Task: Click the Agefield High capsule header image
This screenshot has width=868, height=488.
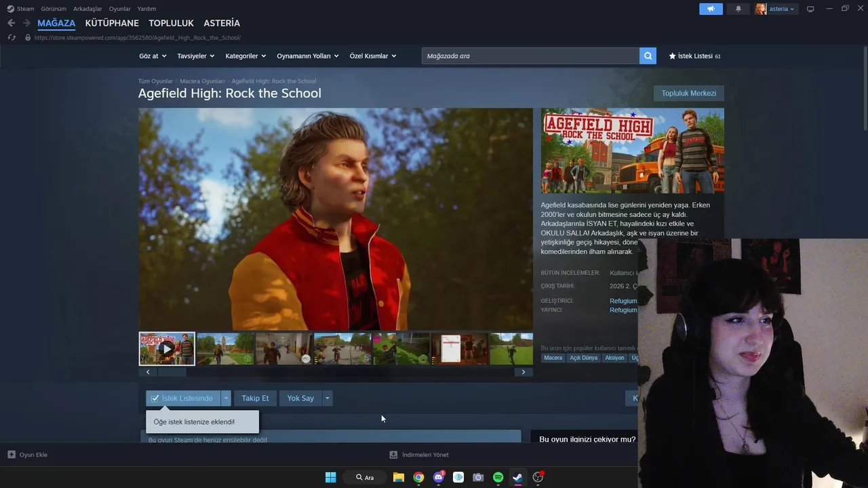Action: tap(632, 151)
